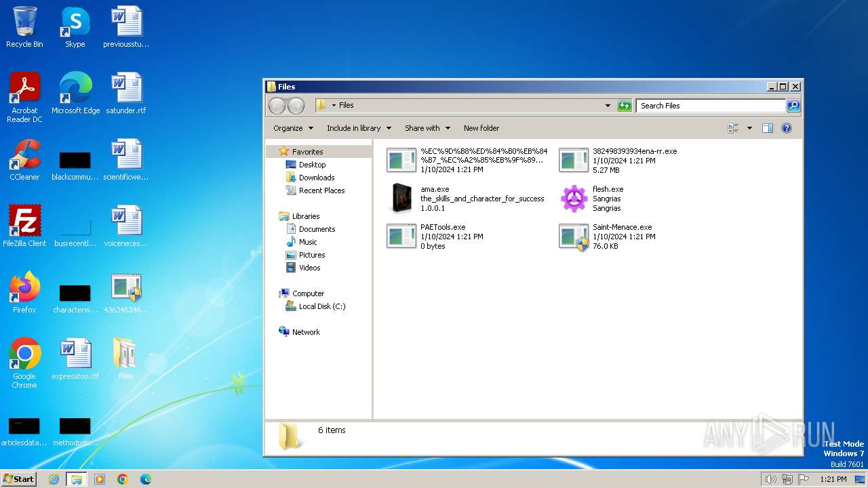This screenshot has width=868, height=488.
Task: Open the Organize dropdown menu
Action: click(x=293, y=128)
